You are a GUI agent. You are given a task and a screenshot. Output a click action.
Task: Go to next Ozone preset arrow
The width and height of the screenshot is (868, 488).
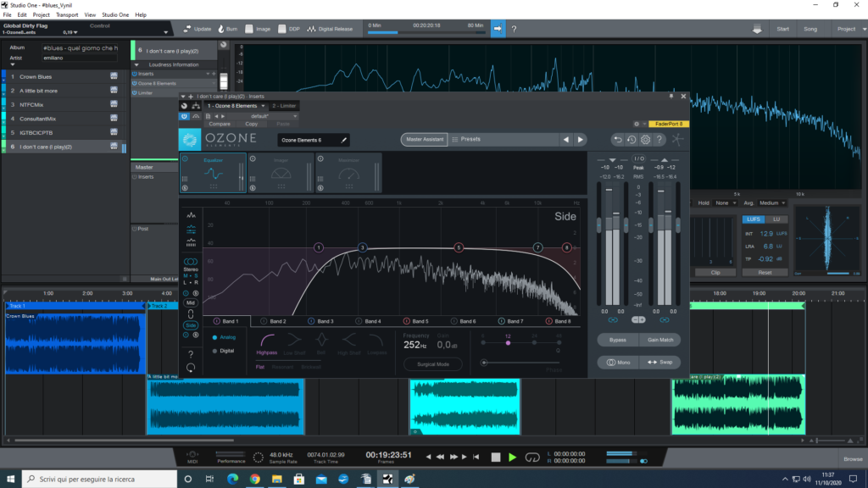coord(580,140)
